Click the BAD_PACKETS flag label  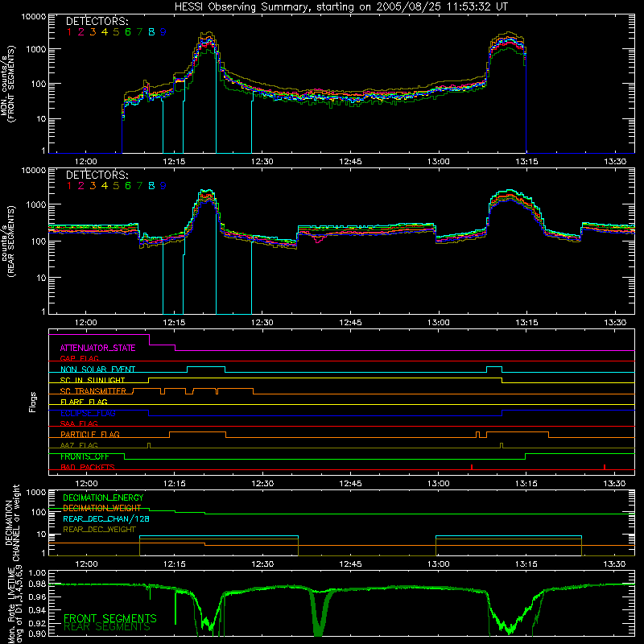pos(88,467)
